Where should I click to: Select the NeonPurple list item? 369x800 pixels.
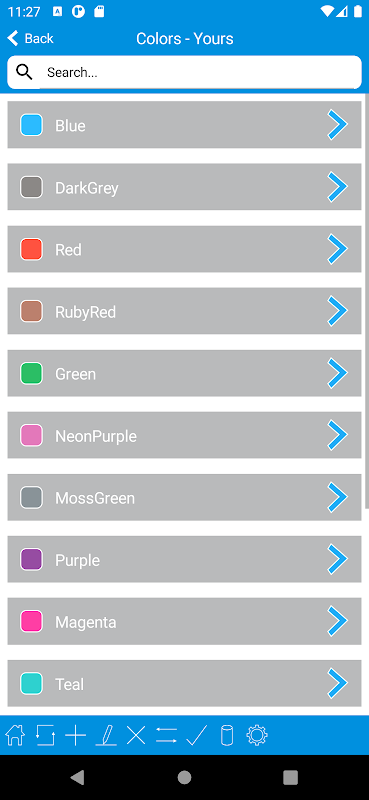coord(184,435)
